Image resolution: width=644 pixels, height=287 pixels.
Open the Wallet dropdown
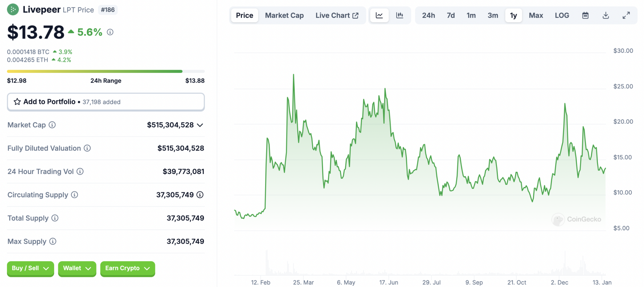(x=77, y=268)
